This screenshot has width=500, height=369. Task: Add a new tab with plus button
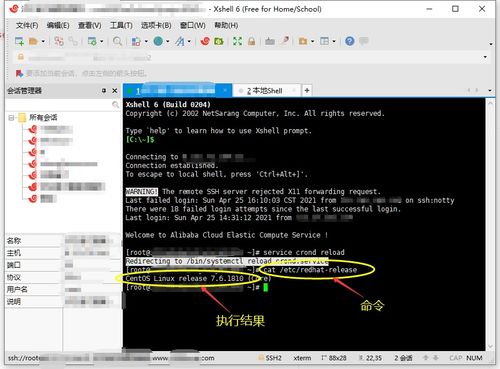pos(307,90)
